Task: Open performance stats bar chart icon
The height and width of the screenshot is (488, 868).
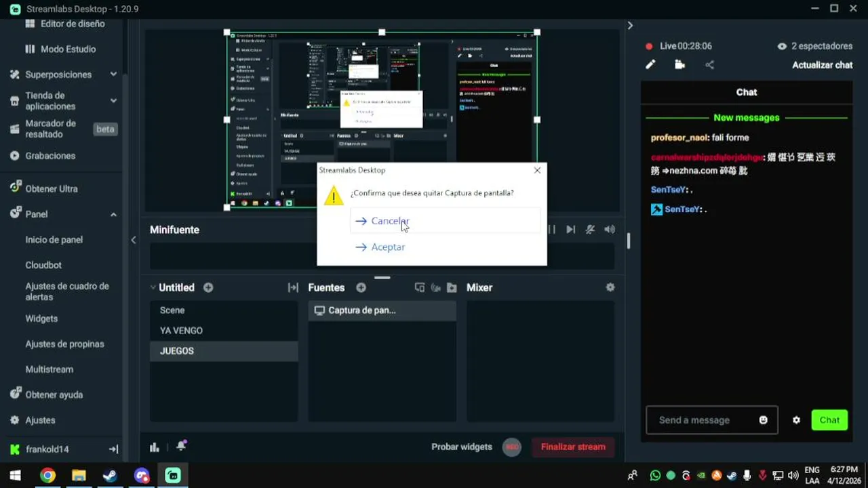Action: (x=155, y=447)
